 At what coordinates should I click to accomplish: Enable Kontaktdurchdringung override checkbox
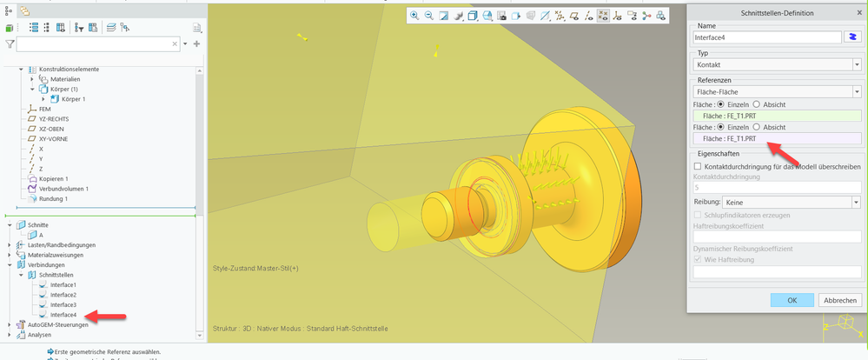tap(699, 165)
